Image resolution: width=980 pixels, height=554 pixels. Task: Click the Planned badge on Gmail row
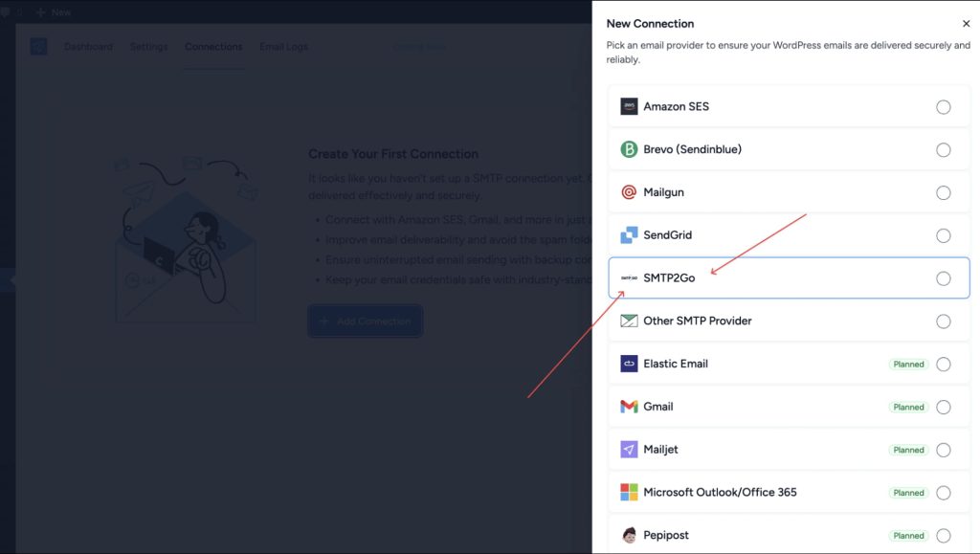pyautogui.click(x=908, y=408)
